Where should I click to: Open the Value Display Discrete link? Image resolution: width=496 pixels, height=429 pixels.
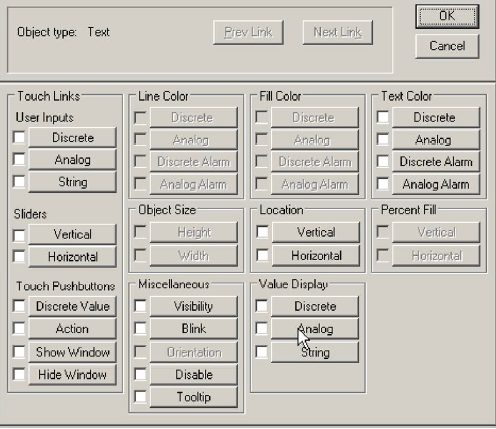(x=315, y=306)
